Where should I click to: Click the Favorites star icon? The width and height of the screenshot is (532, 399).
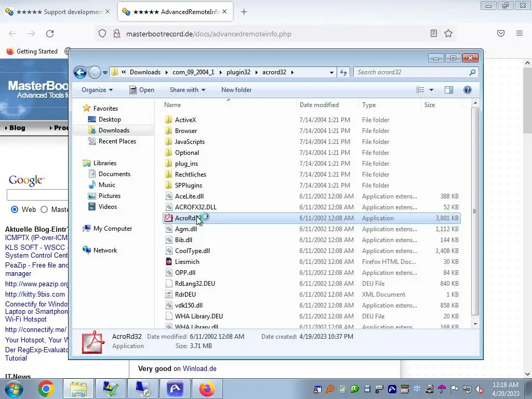87,108
